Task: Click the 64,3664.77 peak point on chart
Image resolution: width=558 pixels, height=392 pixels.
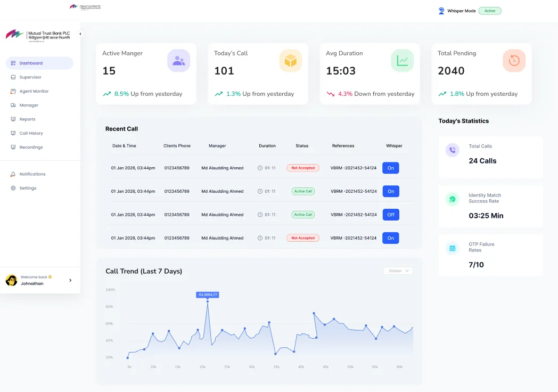Action: click(208, 301)
